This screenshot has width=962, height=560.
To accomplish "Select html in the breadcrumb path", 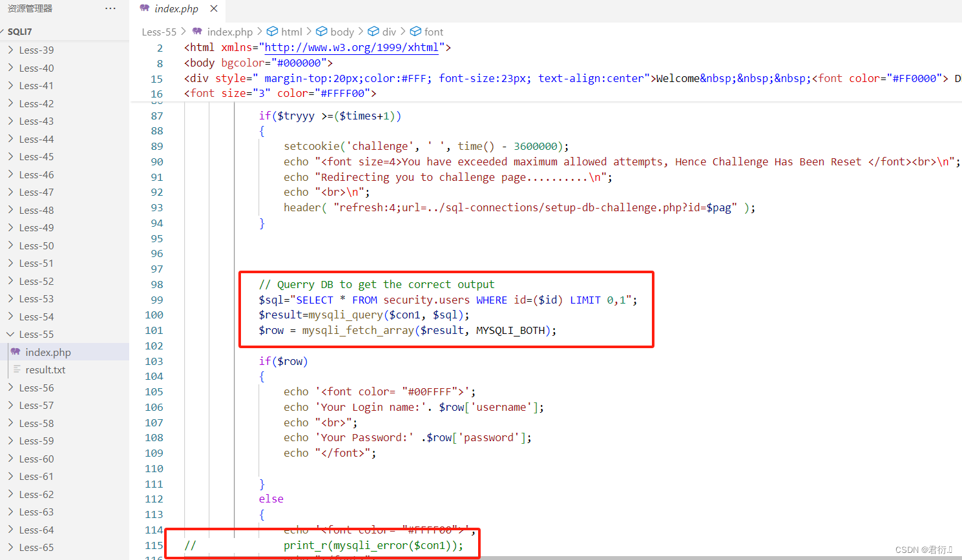I will [x=291, y=32].
